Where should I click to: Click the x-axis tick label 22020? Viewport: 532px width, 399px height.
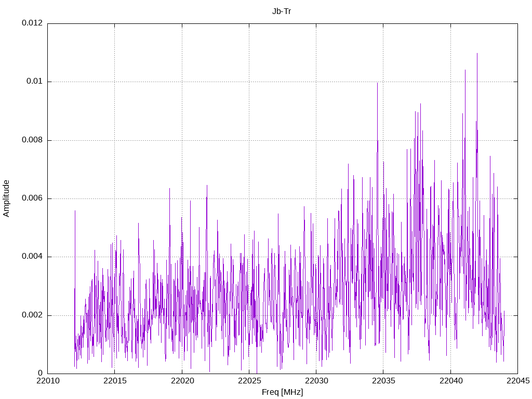pos(182,381)
